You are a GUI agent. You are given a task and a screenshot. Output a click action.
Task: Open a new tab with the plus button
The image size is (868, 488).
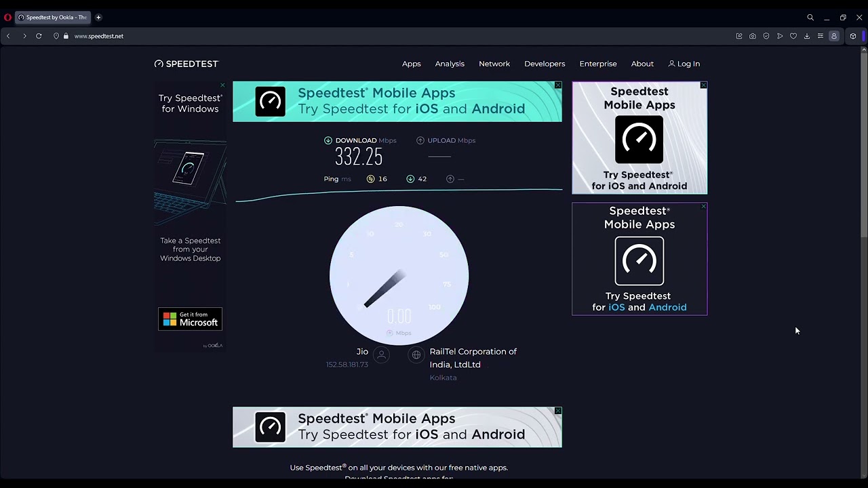(x=98, y=18)
